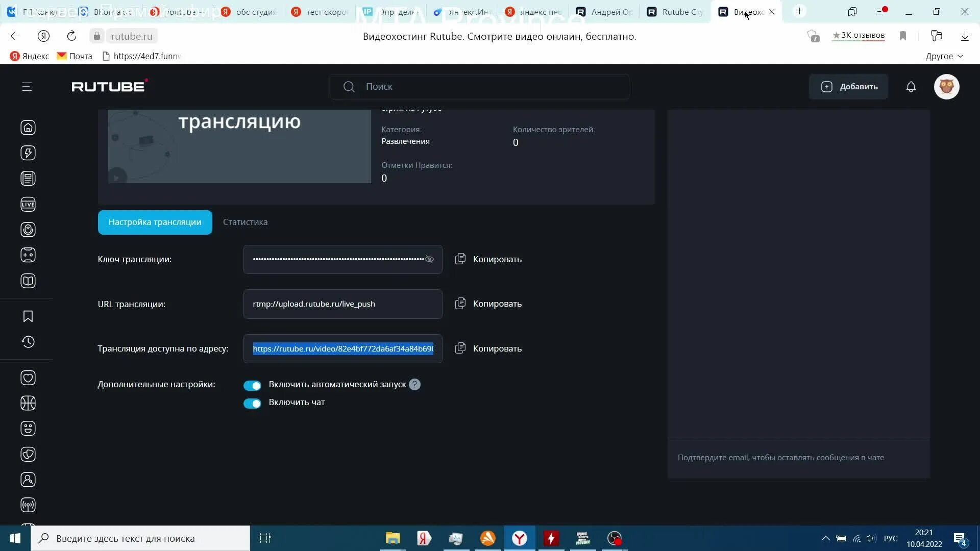Open browser downloads
Image resolution: width=980 pixels, height=551 pixels.
(965, 36)
